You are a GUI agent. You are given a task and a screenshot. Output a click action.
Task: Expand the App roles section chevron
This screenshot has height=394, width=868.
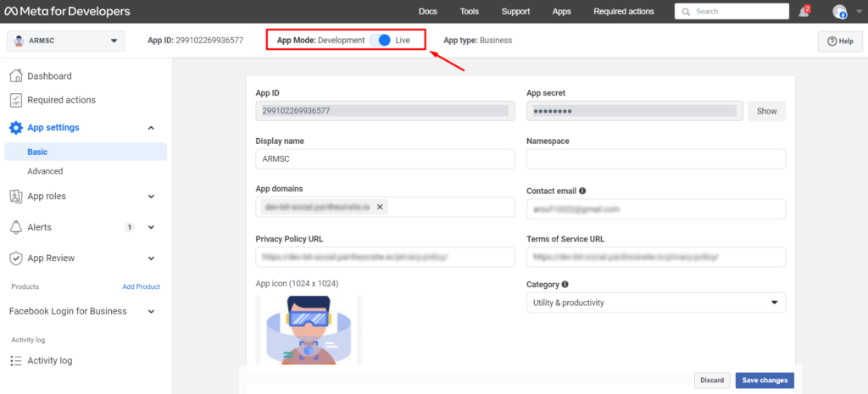click(151, 197)
